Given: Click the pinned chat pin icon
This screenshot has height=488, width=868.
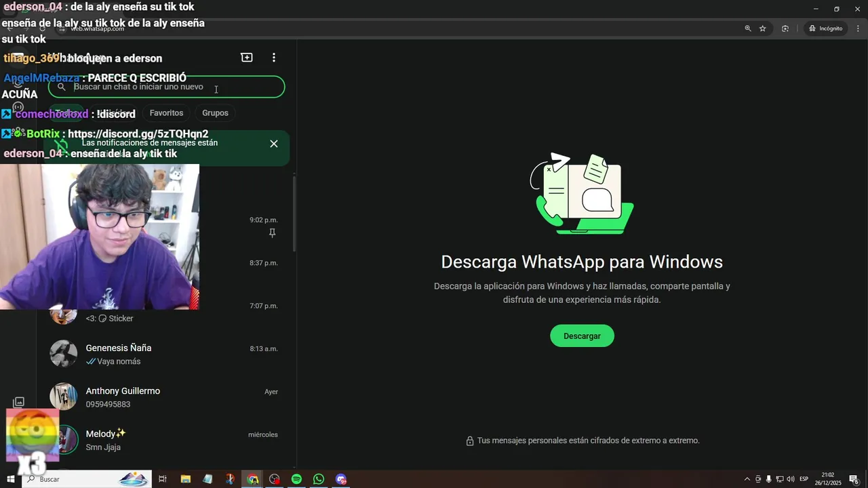Looking at the screenshot, I should click(x=272, y=233).
